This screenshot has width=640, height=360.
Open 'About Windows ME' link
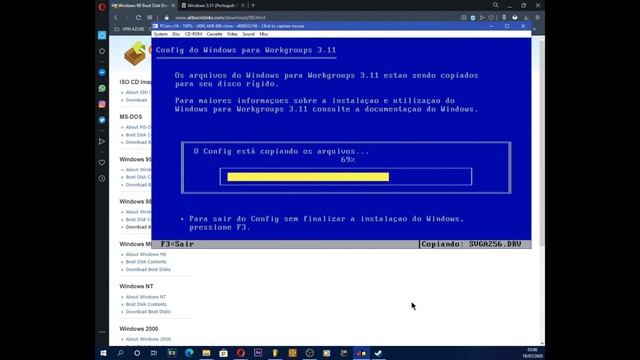[x=146, y=254]
